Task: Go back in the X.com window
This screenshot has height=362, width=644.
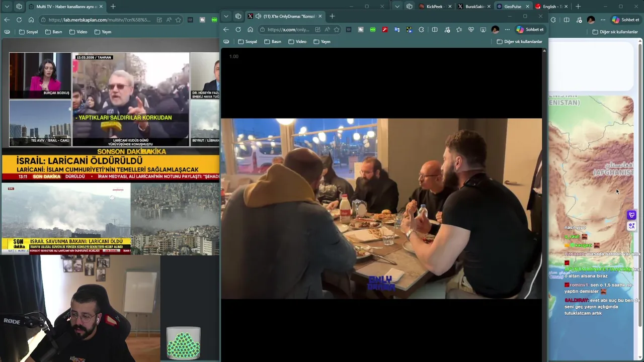Action: (226, 30)
